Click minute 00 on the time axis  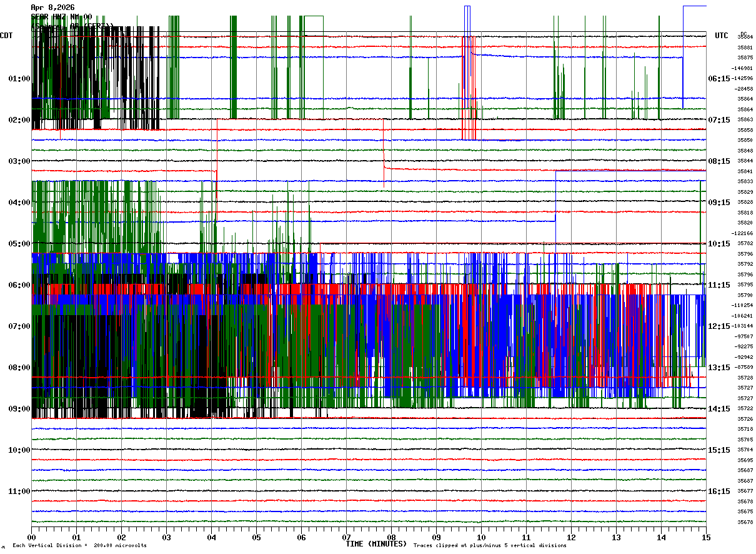pyautogui.click(x=31, y=537)
